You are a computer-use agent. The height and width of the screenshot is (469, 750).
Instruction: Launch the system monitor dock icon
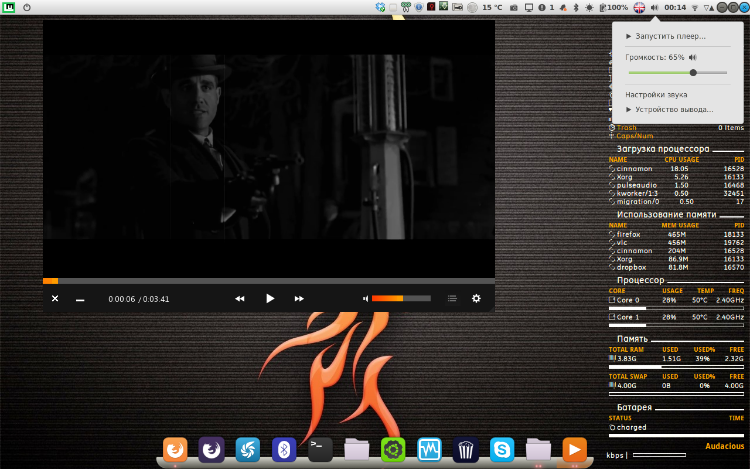(x=429, y=449)
